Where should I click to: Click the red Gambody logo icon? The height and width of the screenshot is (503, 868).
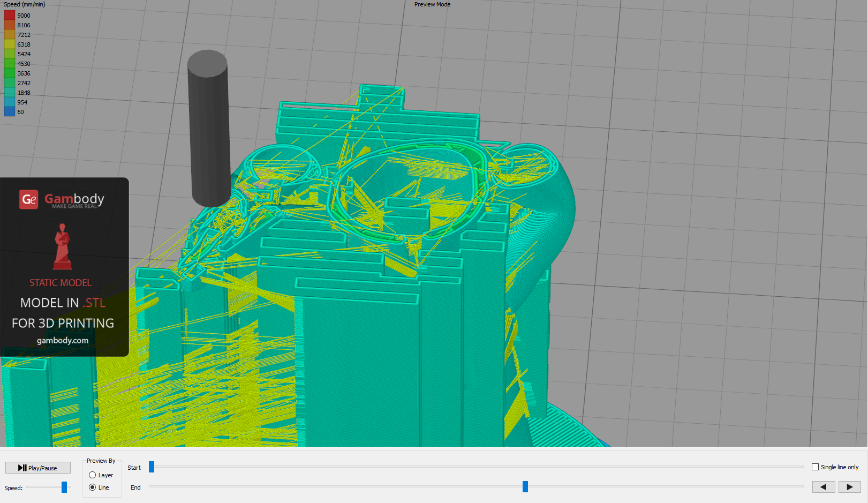click(29, 199)
